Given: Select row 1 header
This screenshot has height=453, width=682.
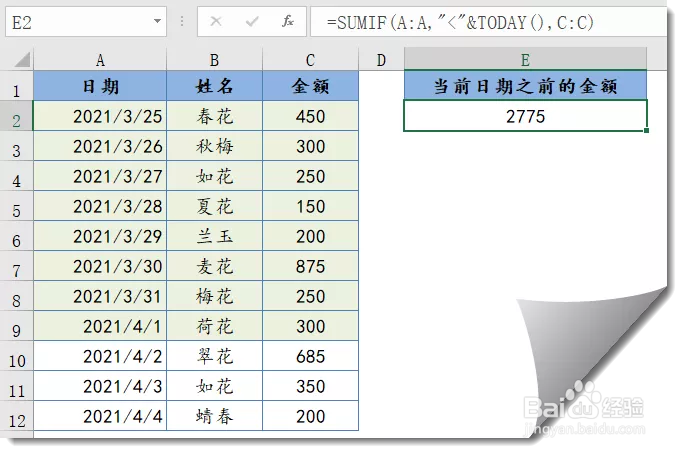Looking at the screenshot, I should coord(17,86).
